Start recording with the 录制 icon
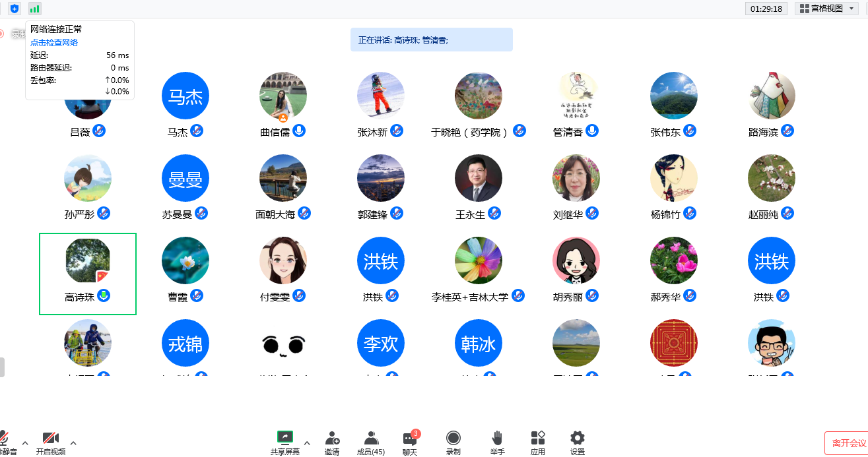 coord(453,441)
